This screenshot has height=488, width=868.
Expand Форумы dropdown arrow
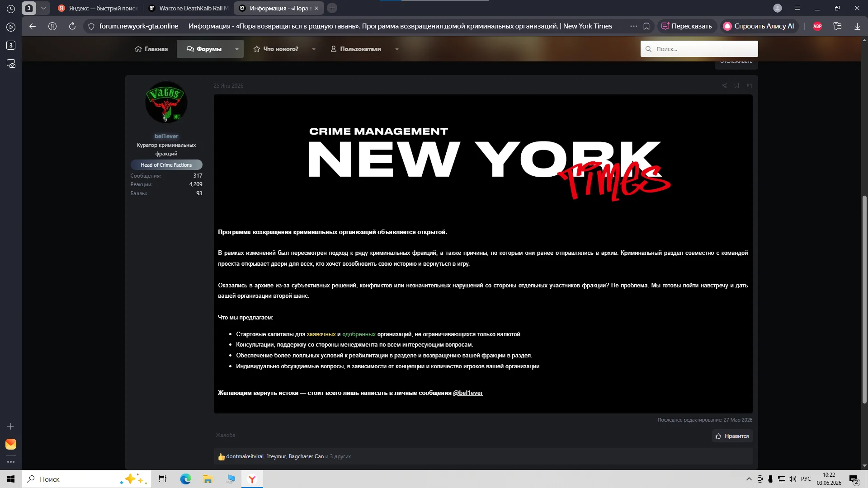tap(237, 49)
